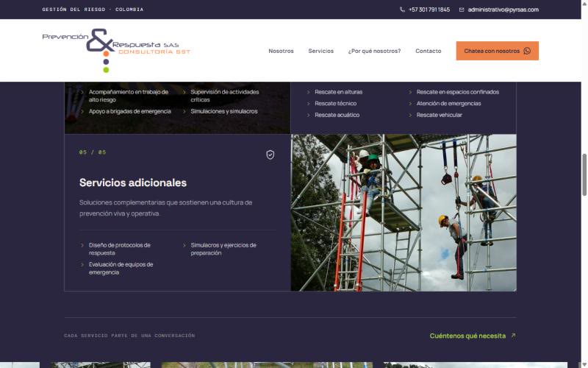Click chevron beside Supervisión de actividades críticas
Image resolution: width=588 pixels, height=368 pixels.
pyautogui.click(x=184, y=92)
